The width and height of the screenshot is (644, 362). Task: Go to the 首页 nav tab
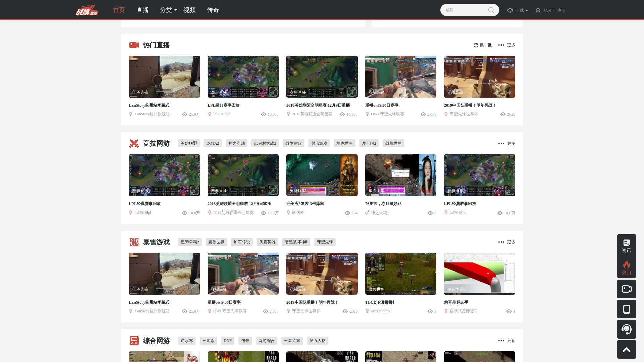pos(119,10)
